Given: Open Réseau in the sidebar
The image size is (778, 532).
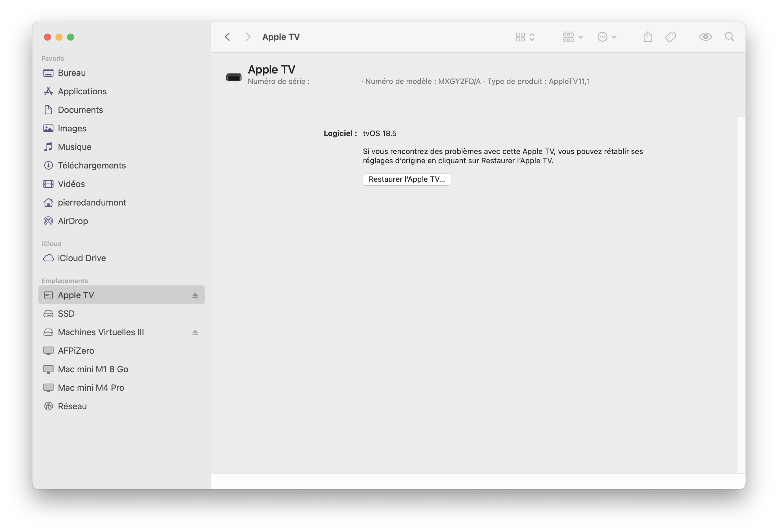Looking at the screenshot, I should (x=122, y=406).
